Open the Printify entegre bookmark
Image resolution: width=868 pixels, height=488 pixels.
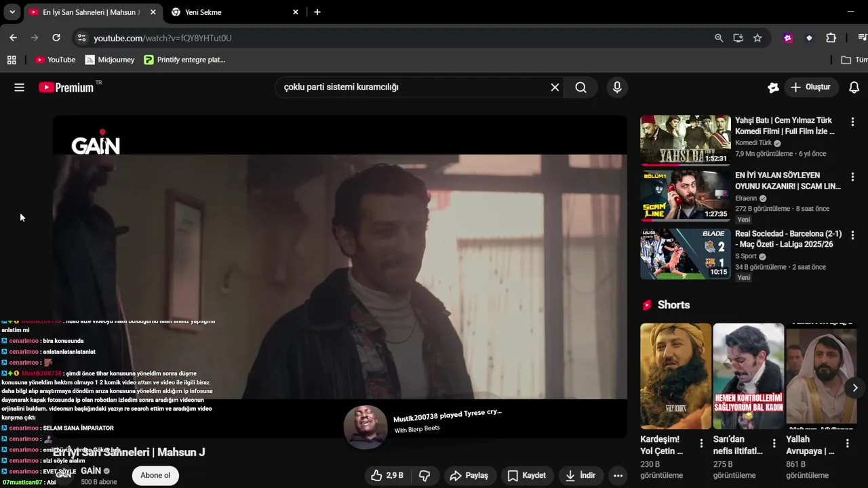point(184,60)
